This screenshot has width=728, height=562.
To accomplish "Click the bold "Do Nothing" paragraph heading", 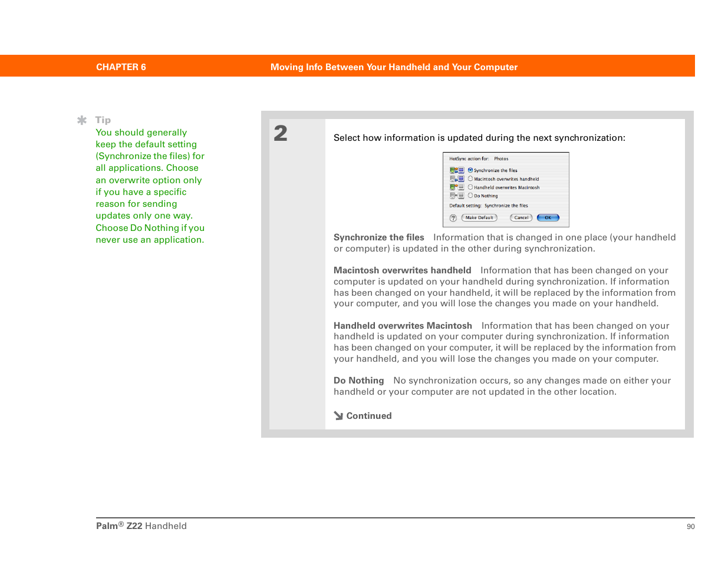I will [359, 381].
